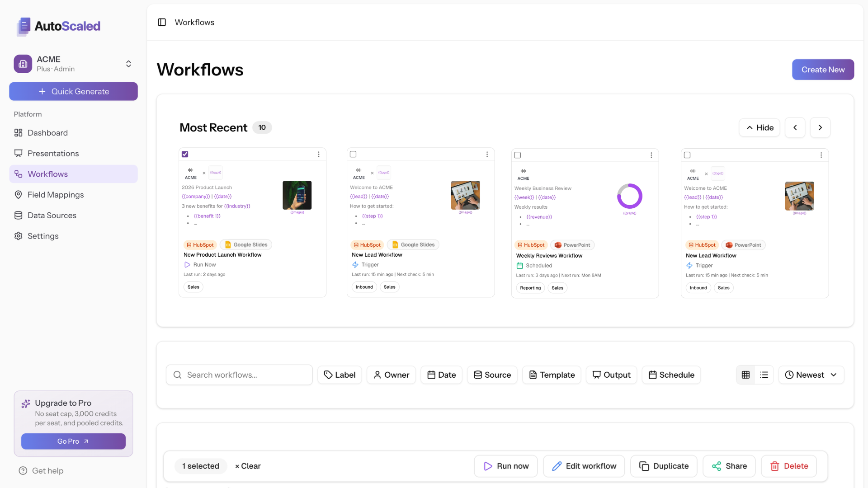Click PowerPoint tag on Weekly Reviews card
868x488 pixels.
click(x=572, y=245)
